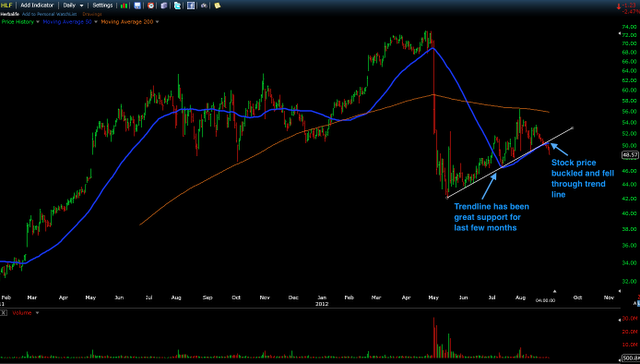The height and width of the screenshot is (364, 640).
Task: Close the Volume panel with X box
Action: coord(3,313)
